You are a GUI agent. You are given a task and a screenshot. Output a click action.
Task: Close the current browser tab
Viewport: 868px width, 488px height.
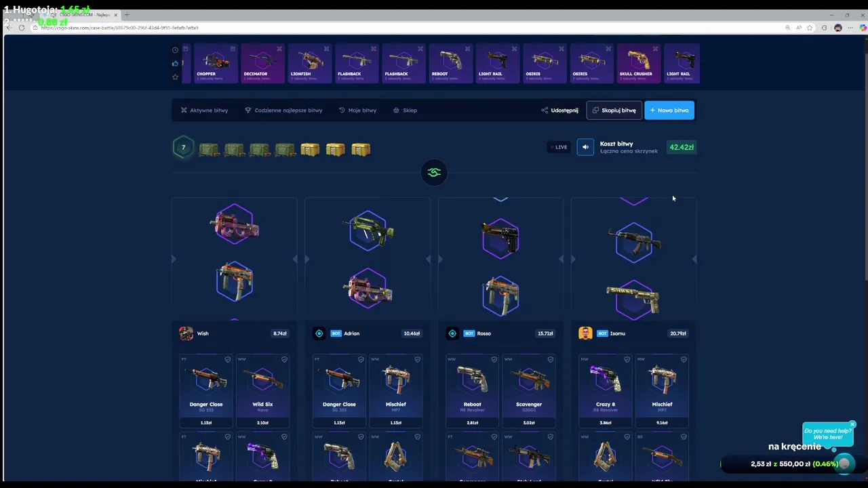coord(115,14)
